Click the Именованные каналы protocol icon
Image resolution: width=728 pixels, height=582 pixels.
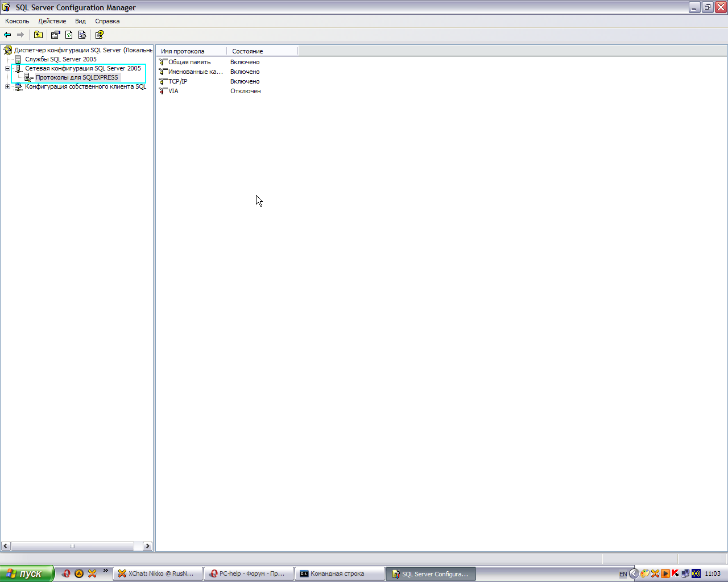pyautogui.click(x=163, y=72)
